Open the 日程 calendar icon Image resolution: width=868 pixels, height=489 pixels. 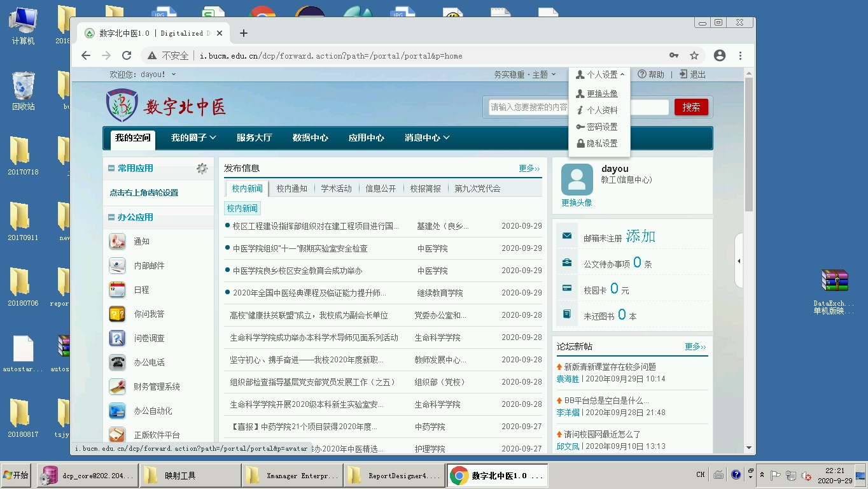(117, 290)
